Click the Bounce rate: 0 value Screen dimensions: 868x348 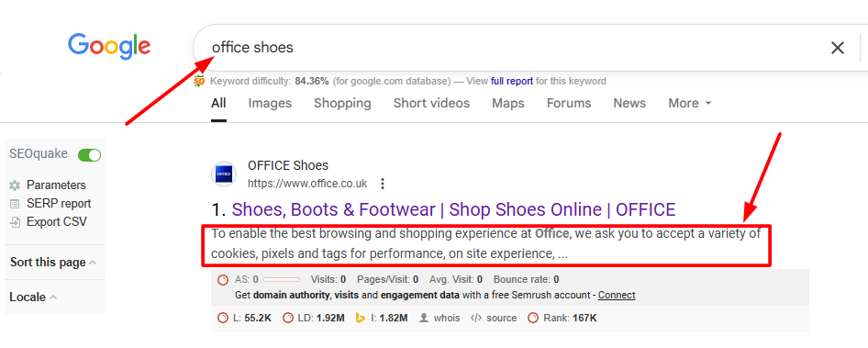[x=526, y=280]
